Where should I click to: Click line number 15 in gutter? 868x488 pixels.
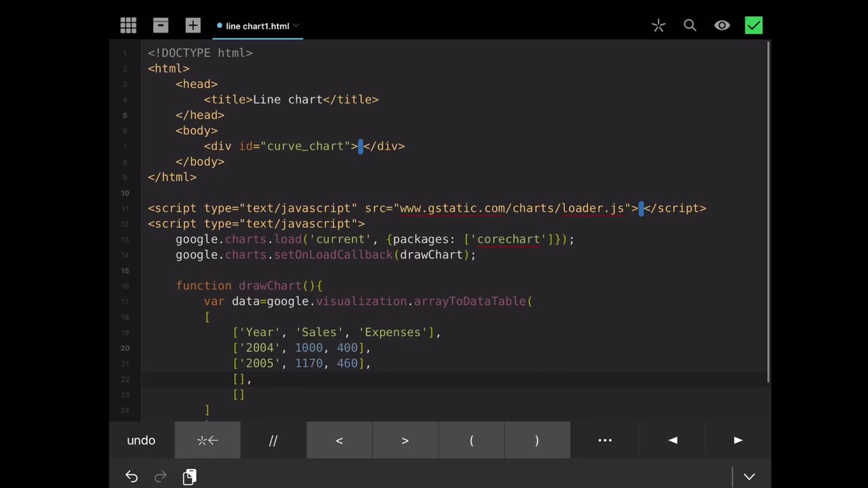click(x=125, y=271)
